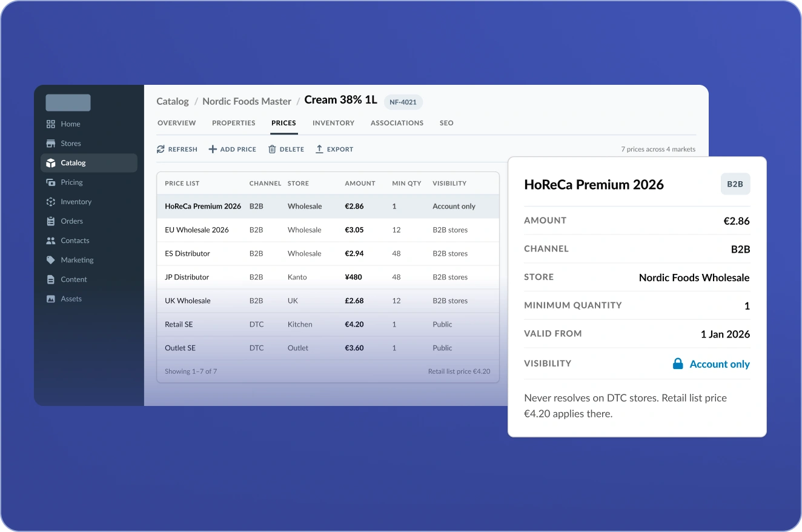Click the Stores storefront icon
Image resolution: width=802 pixels, height=532 pixels.
[51, 144]
